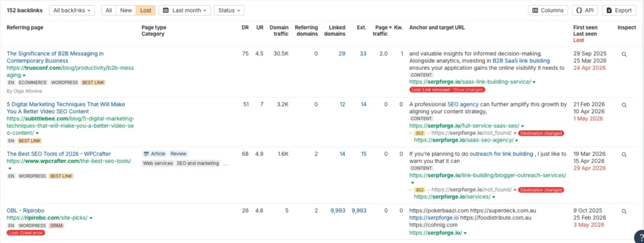Open the Last month date filter
Viewport: 644px width, 243px height.
pos(185,10)
